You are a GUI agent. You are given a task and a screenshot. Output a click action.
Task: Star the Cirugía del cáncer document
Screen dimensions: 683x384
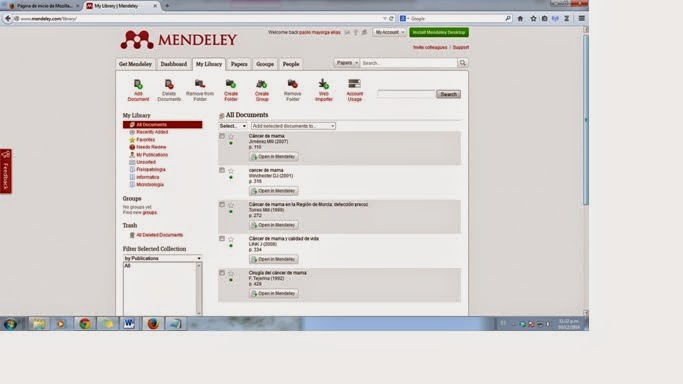click(x=231, y=273)
